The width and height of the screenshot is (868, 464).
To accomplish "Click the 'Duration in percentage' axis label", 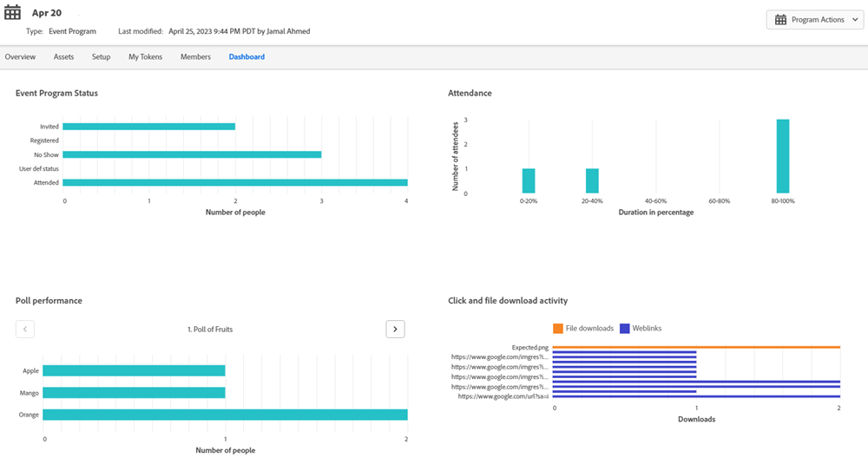I will [656, 212].
